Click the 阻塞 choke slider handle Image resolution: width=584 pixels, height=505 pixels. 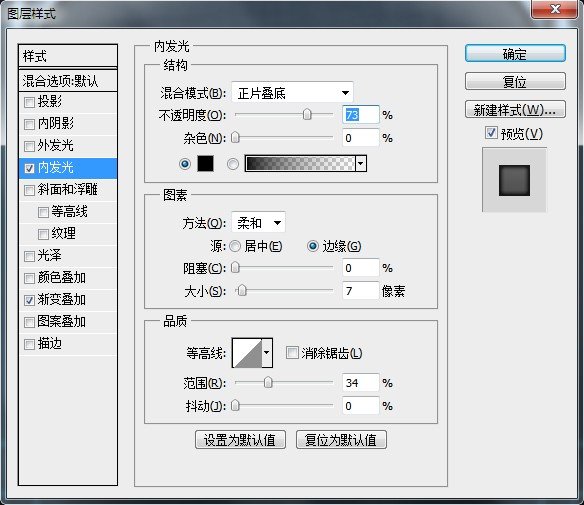[235, 267]
